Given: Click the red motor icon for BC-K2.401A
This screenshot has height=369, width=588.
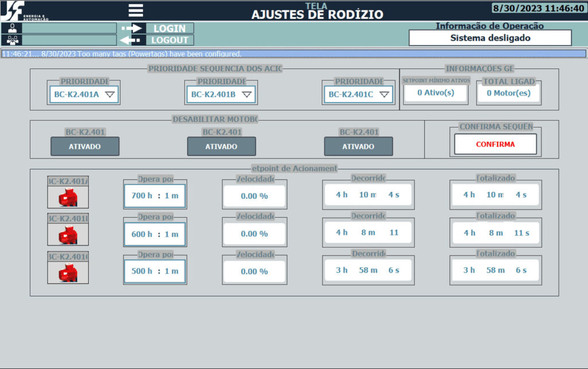Looking at the screenshot, I should click(x=68, y=197).
